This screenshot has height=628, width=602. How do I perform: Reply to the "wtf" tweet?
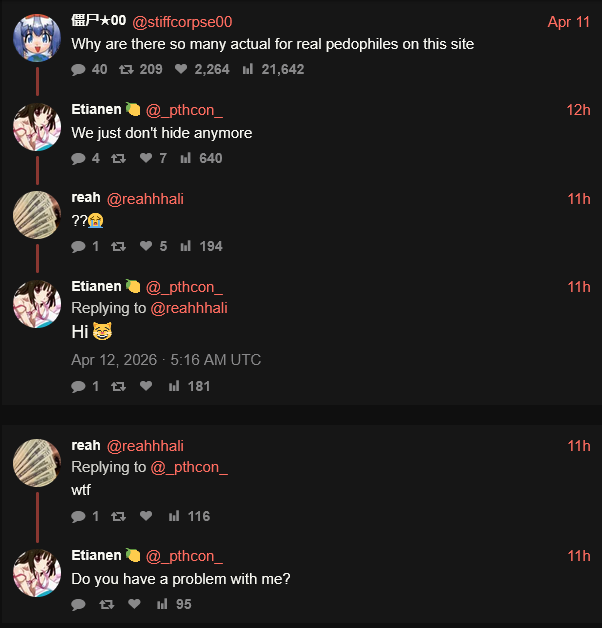pyautogui.click(x=78, y=517)
